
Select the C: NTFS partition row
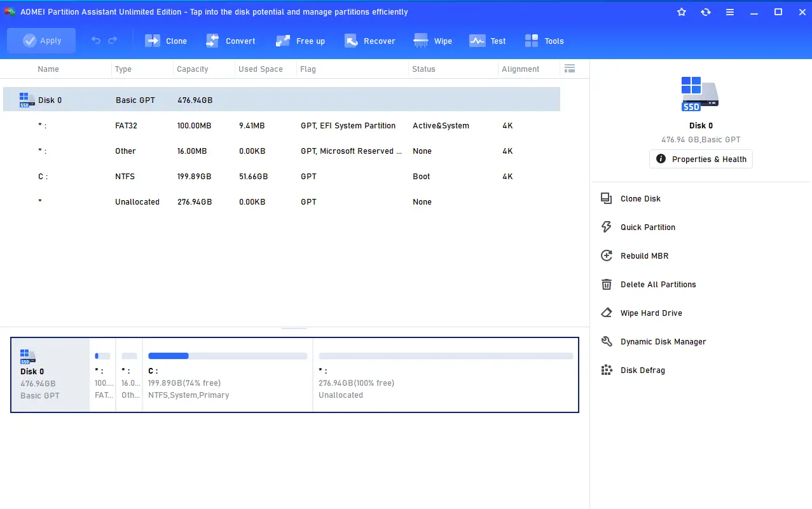[282, 177]
